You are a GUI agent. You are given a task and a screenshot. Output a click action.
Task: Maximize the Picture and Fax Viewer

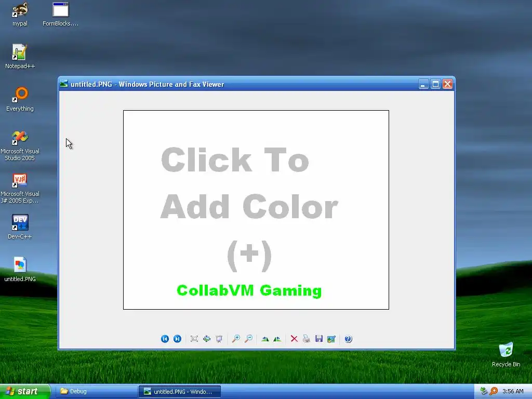click(x=435, y=84)
